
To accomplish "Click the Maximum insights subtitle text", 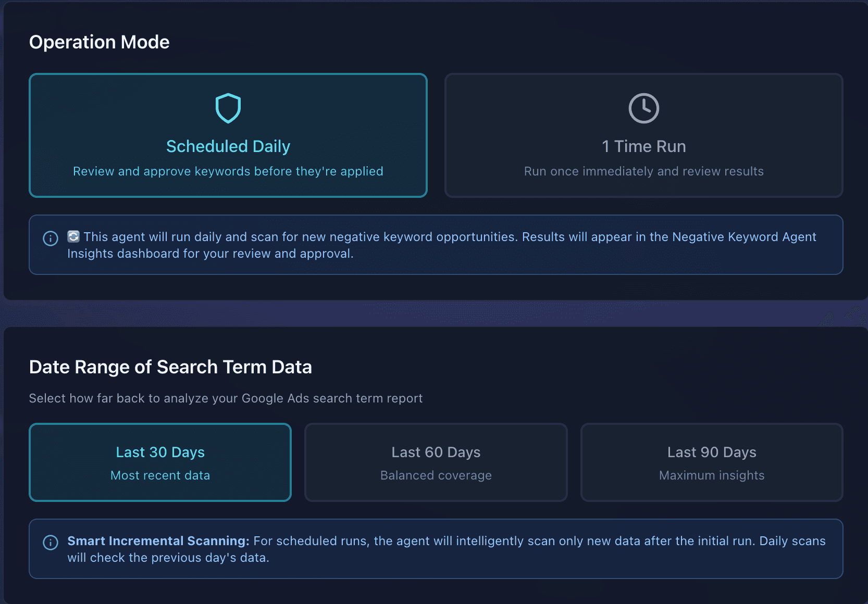I will [x=711, y=475].
